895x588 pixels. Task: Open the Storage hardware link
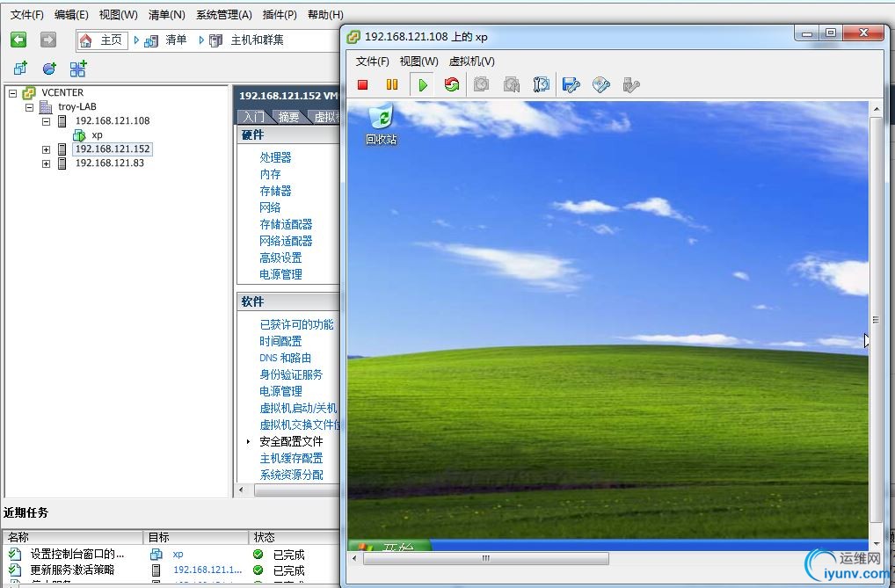(x=276, y=191)
